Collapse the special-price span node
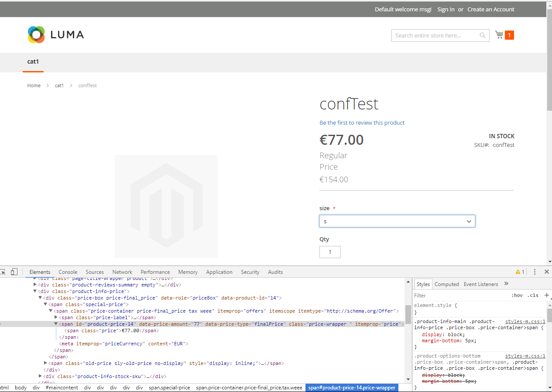The image size is (552, 392). coord(46,304)
